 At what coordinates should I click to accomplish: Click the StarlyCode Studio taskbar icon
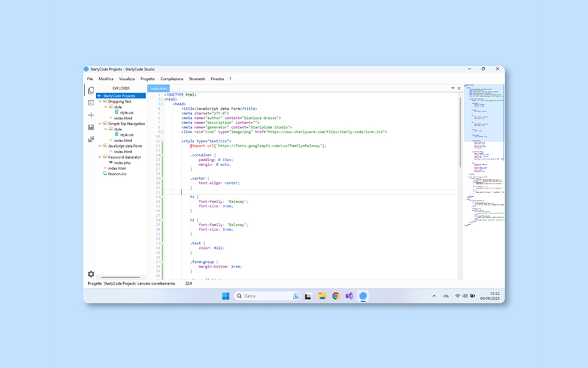coord(363,296)
